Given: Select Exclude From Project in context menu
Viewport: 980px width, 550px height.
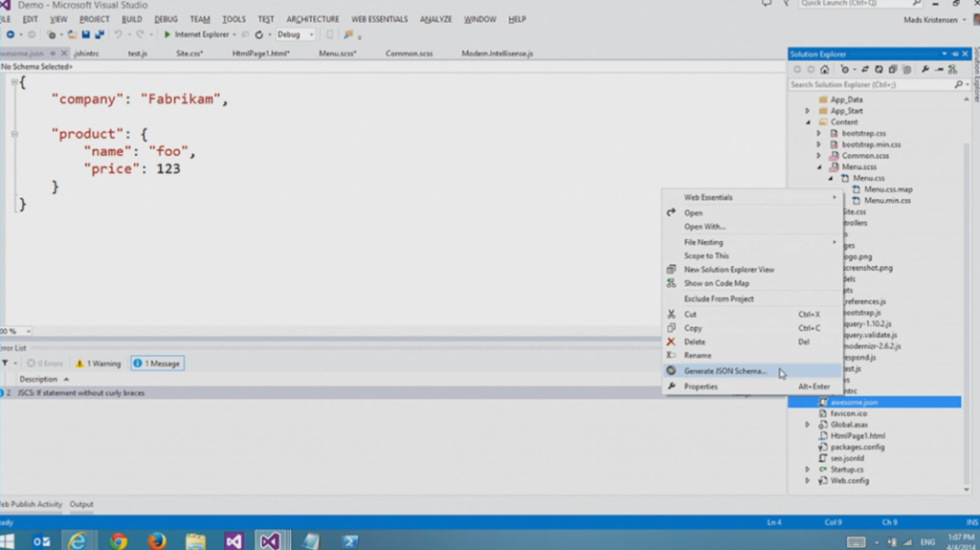Looking at the screenshot, I should coord(752,298).
